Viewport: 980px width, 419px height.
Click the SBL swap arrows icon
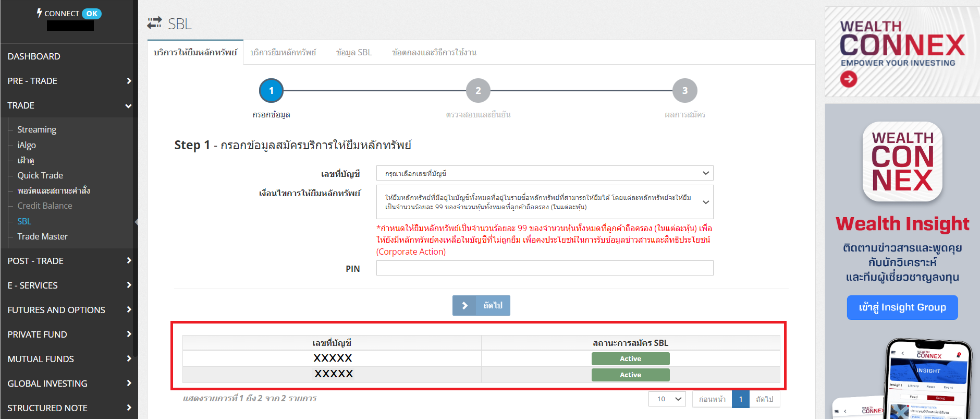[154, 23]
